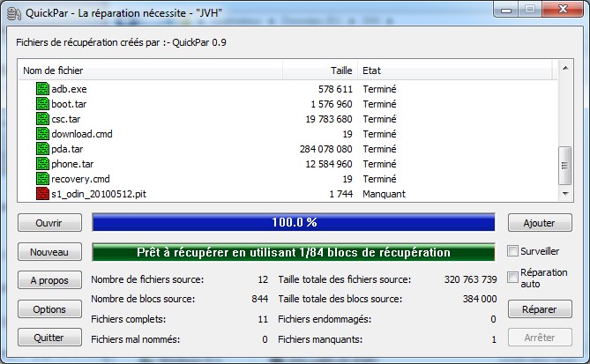This screenshot has width=590, height=364.
Task: Click the green file icon beside csc.tar
Action: [x=42, y=119]
